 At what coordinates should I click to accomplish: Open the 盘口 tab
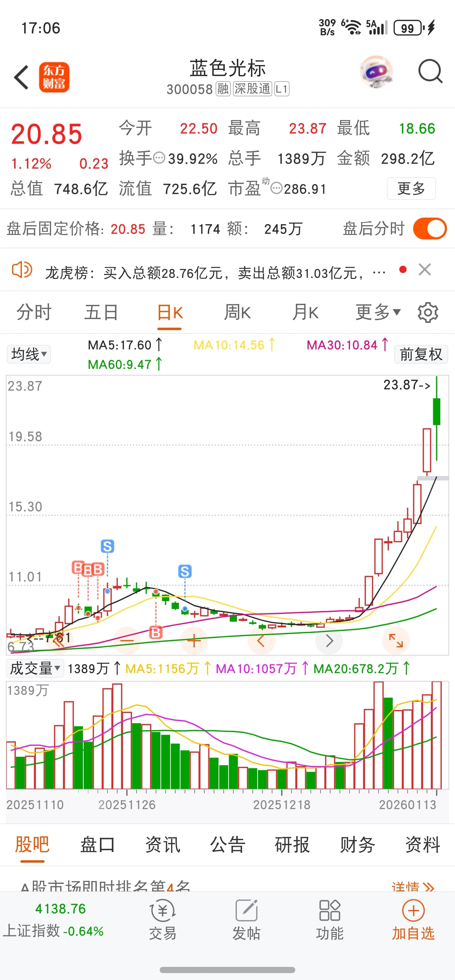tap(97, 845)
